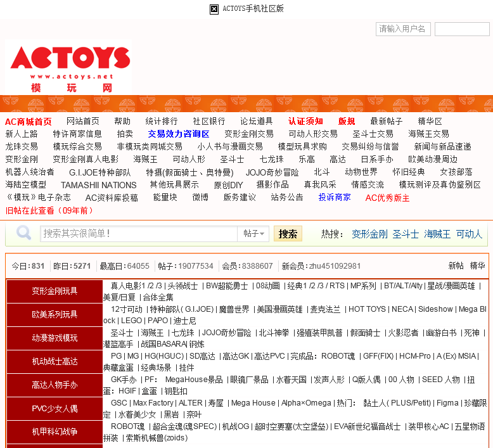Click the 新帖 link in the stats bar

[x=456, y=266]
